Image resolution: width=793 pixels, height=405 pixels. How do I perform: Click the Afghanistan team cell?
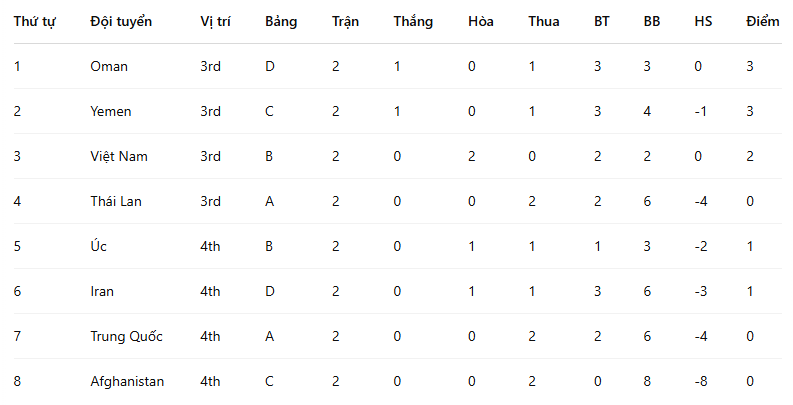(x=127, y=381)
